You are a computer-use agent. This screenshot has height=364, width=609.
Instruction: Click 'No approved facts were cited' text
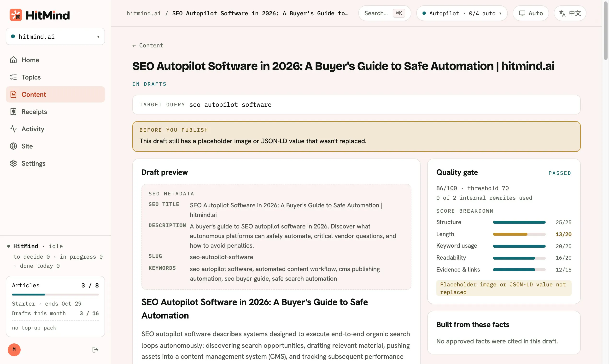click(497, 341)
